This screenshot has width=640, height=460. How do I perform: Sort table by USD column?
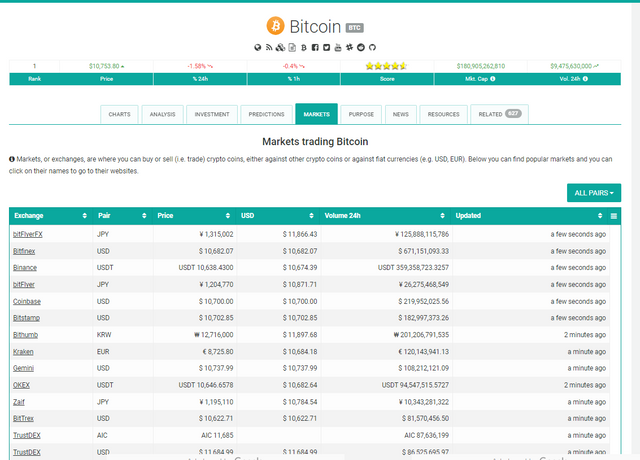pyautogui.click(x=278, y=216)
